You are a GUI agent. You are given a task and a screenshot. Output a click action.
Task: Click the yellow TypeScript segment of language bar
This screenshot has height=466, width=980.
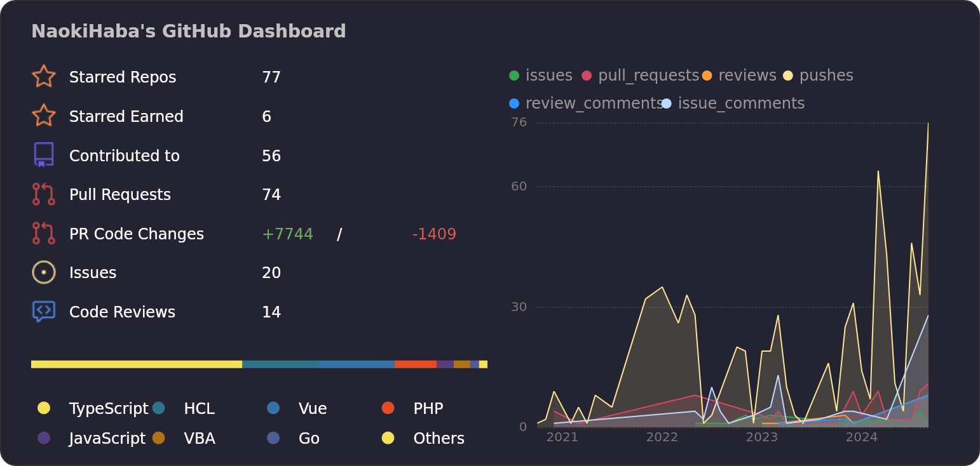[x=137, y=364]
